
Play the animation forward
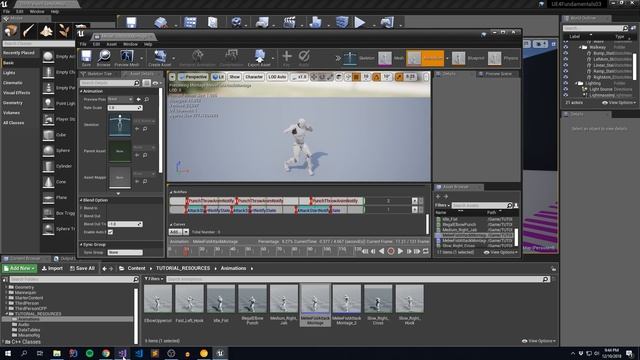pyautogui.click(x=400, y=251)
